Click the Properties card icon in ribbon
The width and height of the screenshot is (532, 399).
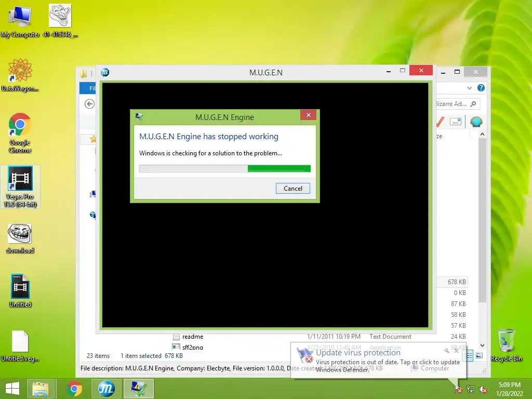[x=455, y=122]
